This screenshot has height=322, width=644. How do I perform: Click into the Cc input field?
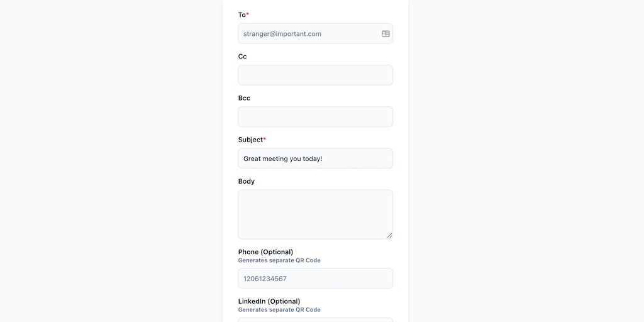coord(315,75)
